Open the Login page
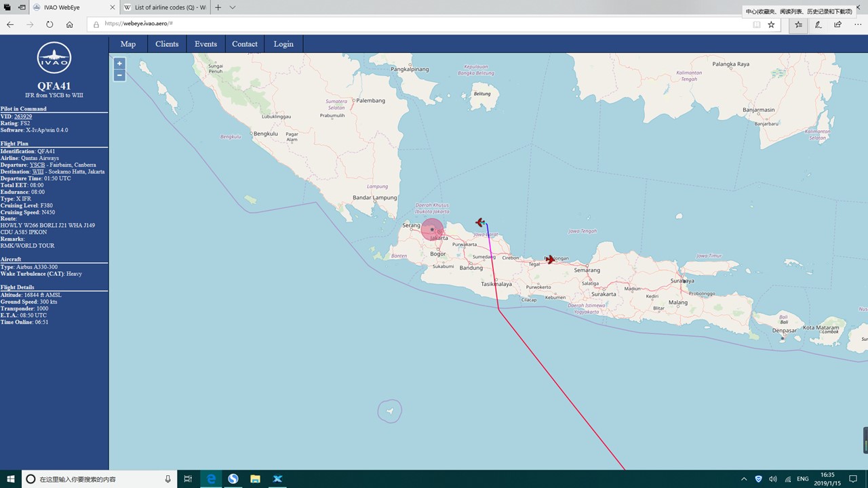The width and height of the screenshot is (868, 488). pyautogui.click(x=283, y=44)
